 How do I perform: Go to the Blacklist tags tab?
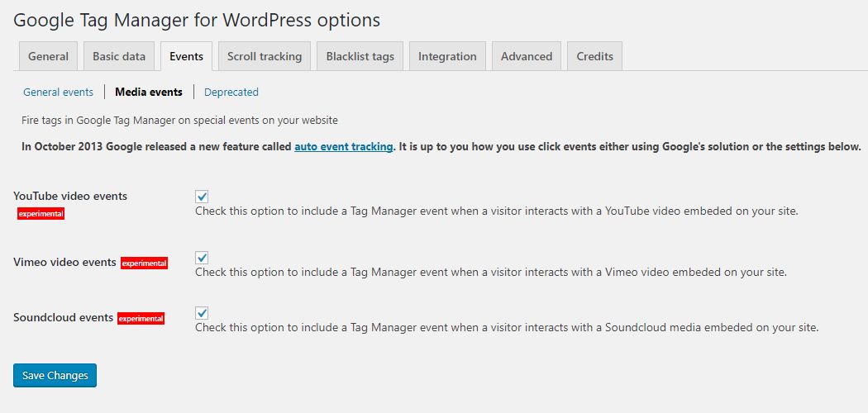click(x=360, y=56)
